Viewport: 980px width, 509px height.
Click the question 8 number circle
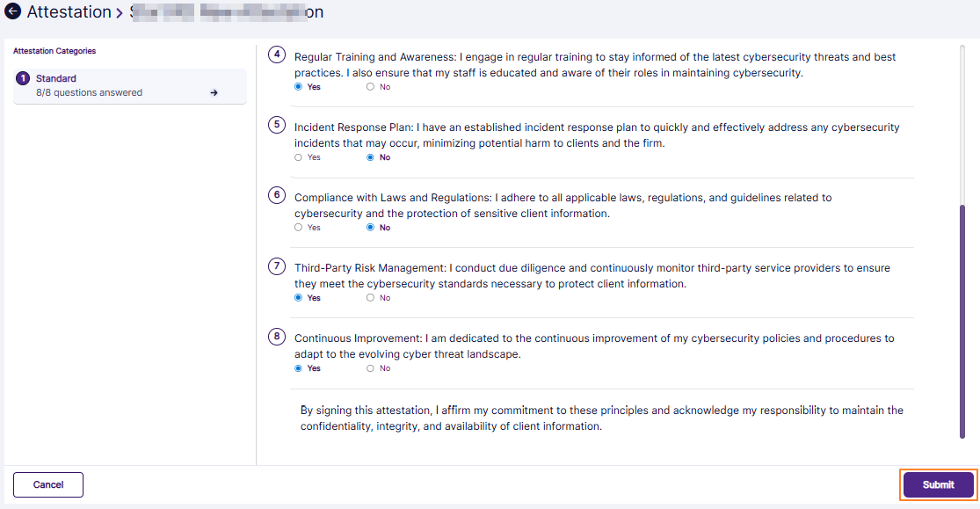coord(277,338)
